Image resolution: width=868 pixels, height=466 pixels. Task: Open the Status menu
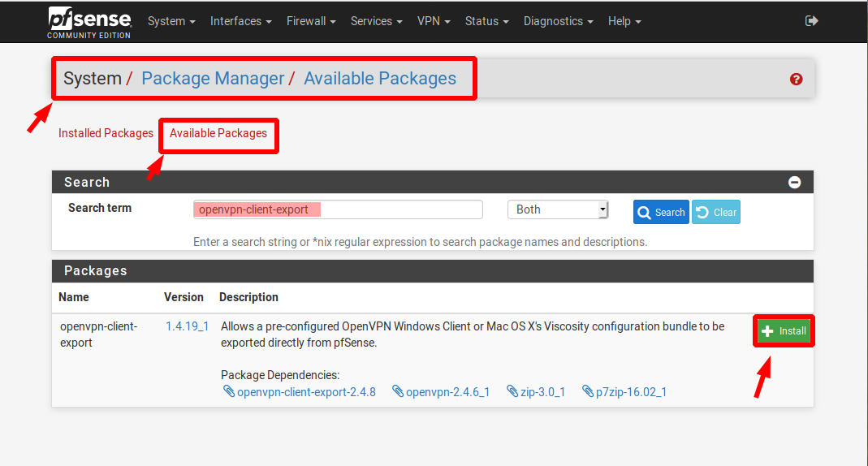[x=486, y=21]
